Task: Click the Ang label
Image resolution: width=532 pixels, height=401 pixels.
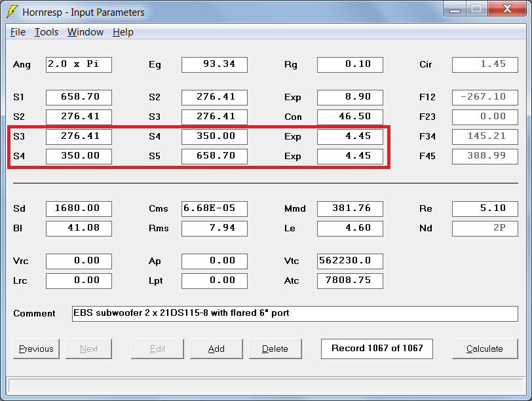Action: click(x=22, y=65)
